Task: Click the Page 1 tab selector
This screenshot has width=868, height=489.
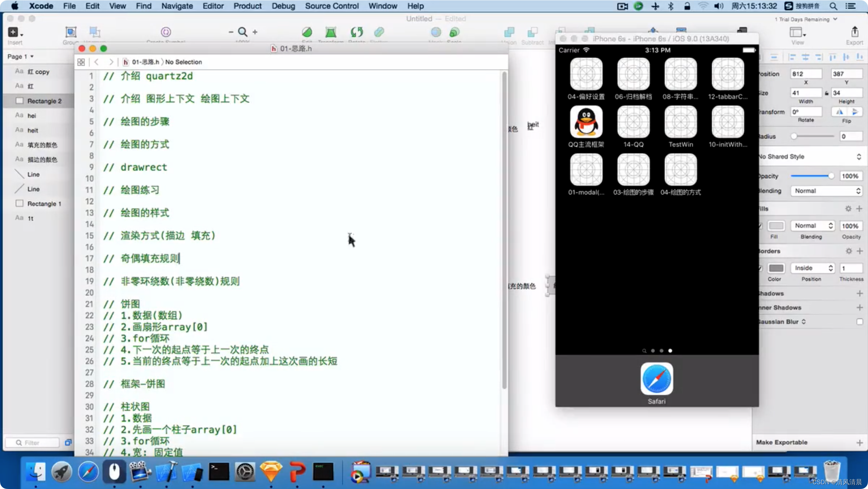Action: (21, 56)
